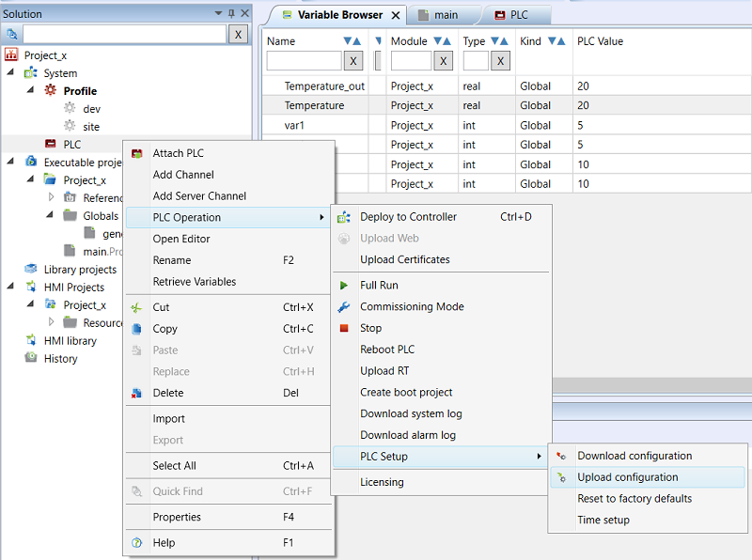
Task: Focus the Type filter input field
Action: click(476, 61)
